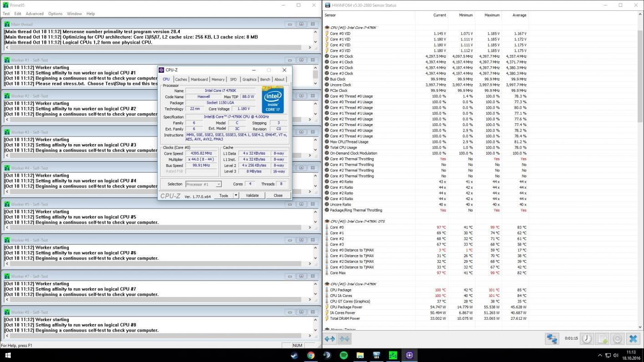Start logging with the HWiNFO log file icon
Viewport: 644px width, 362px height.
(x=602, y=339)
